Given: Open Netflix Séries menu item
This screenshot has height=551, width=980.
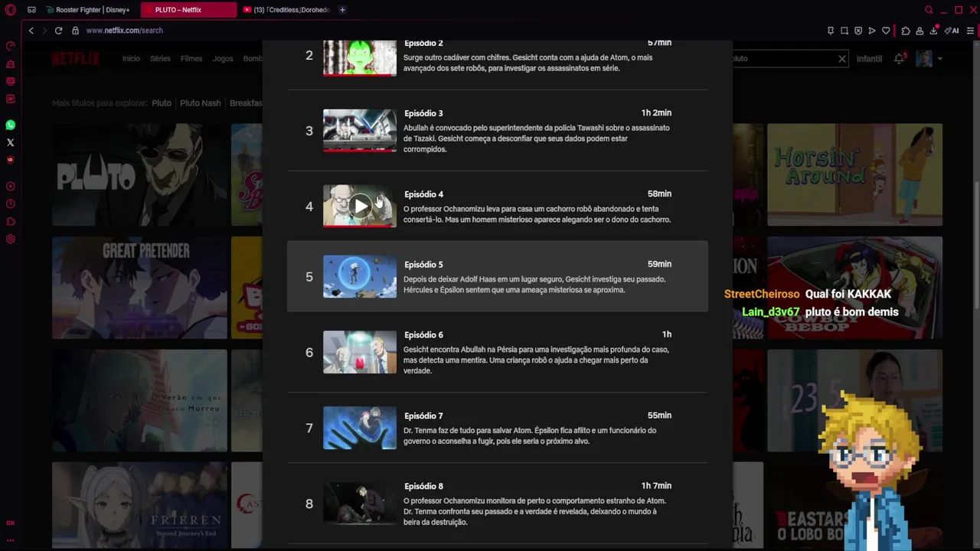Looking at the screenshot, I should [x=160, y=59].
